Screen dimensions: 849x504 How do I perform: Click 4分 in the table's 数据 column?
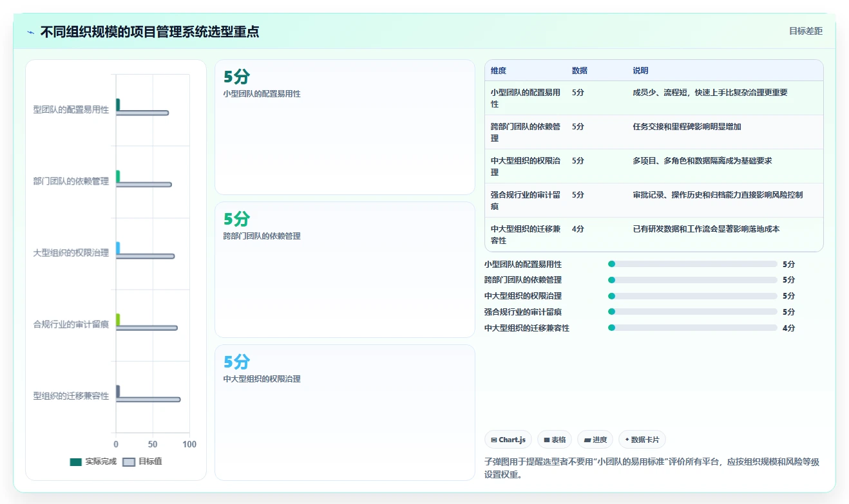click(x=578, y=229)
